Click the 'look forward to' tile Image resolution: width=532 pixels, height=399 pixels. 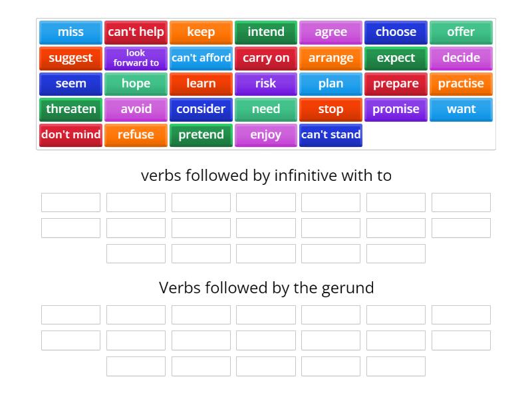(136, 58)
